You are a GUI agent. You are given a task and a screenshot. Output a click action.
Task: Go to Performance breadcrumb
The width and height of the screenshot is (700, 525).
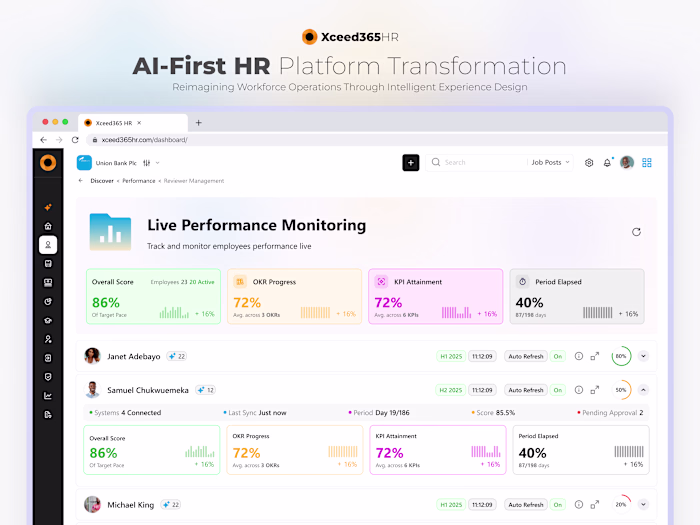pos(139,181)
